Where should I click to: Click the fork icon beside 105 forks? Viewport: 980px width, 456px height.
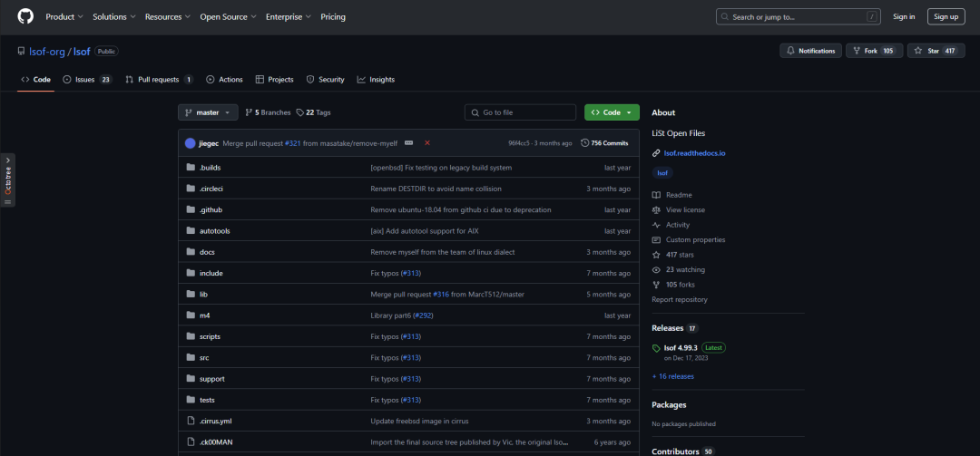(656, 285)
